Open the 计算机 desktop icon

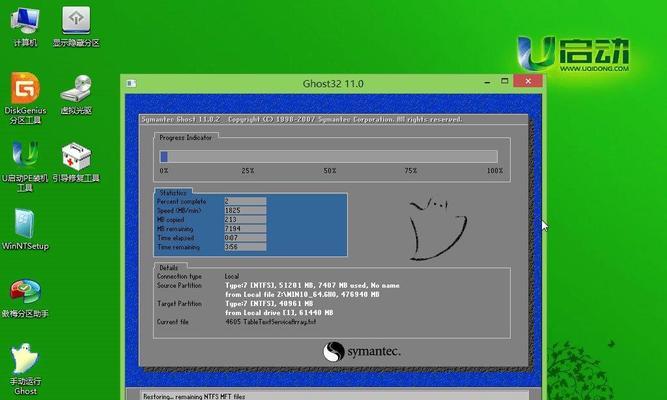click(x=25, y=26)
